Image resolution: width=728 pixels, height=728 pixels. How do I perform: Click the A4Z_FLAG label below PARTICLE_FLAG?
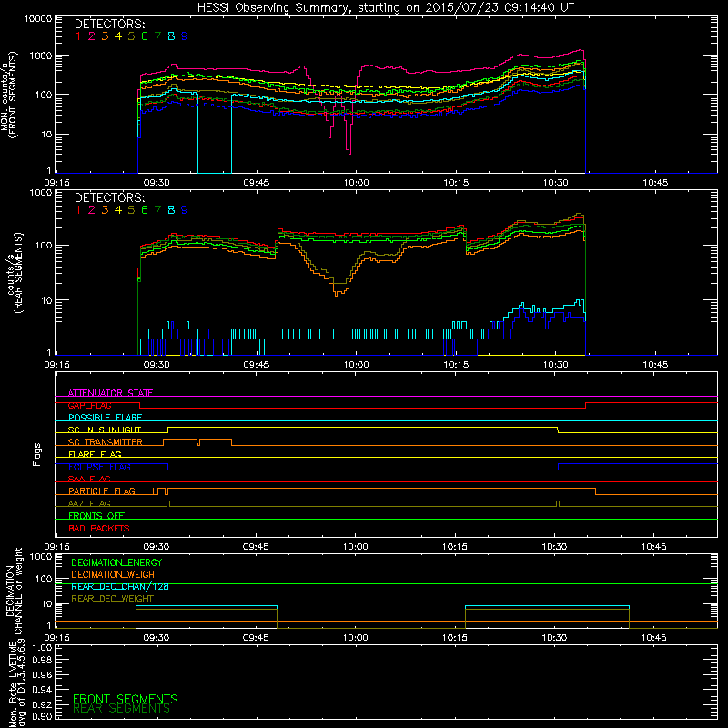(89, 503)
